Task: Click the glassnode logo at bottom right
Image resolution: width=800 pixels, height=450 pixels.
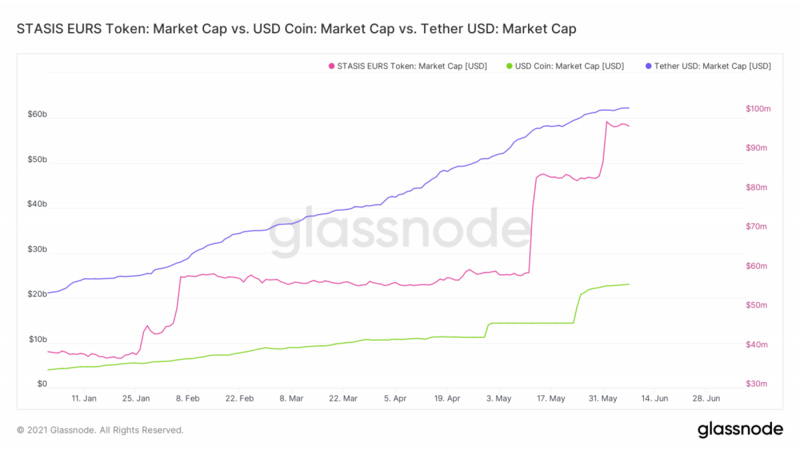Action: coord(739,430)
